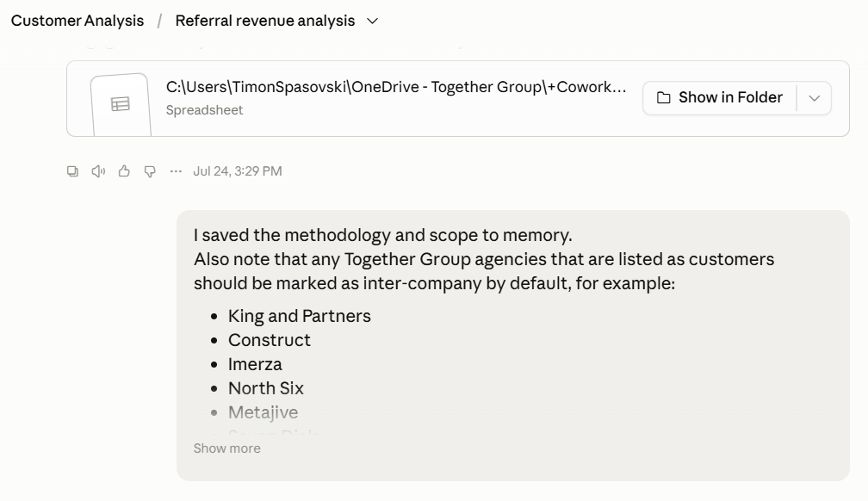Viewport: 868px width, 501px height.
Task: Open the three-dot more actions menu
Action: (176, 171)
